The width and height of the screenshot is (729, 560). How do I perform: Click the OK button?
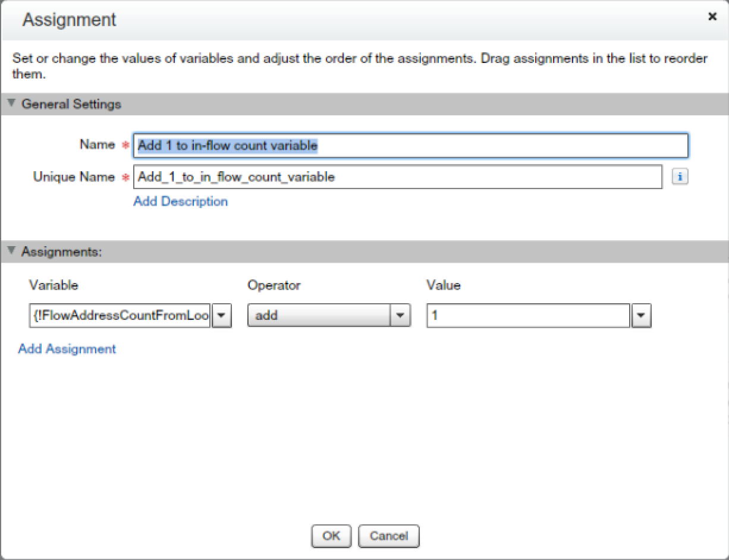point(331,536)
